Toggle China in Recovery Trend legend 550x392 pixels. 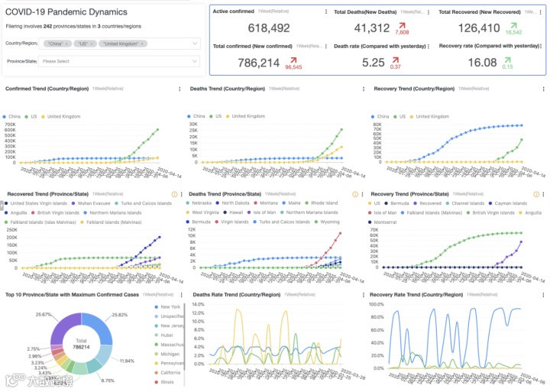pyautogui.click(x=380, y=116)
